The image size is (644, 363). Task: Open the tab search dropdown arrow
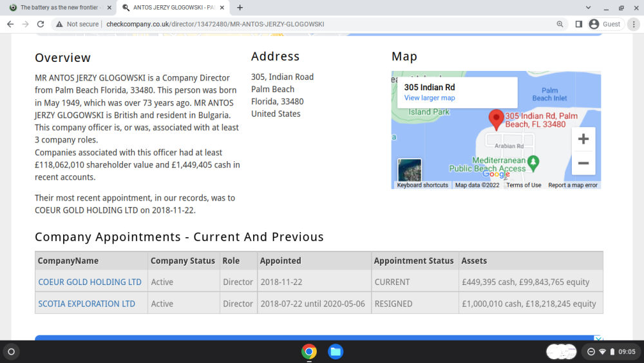tap(588, 7)
